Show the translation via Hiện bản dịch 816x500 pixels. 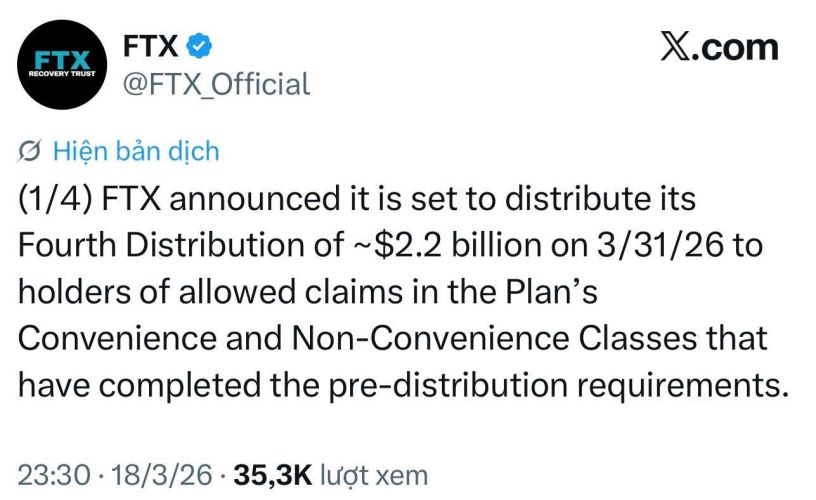(134, 151)
